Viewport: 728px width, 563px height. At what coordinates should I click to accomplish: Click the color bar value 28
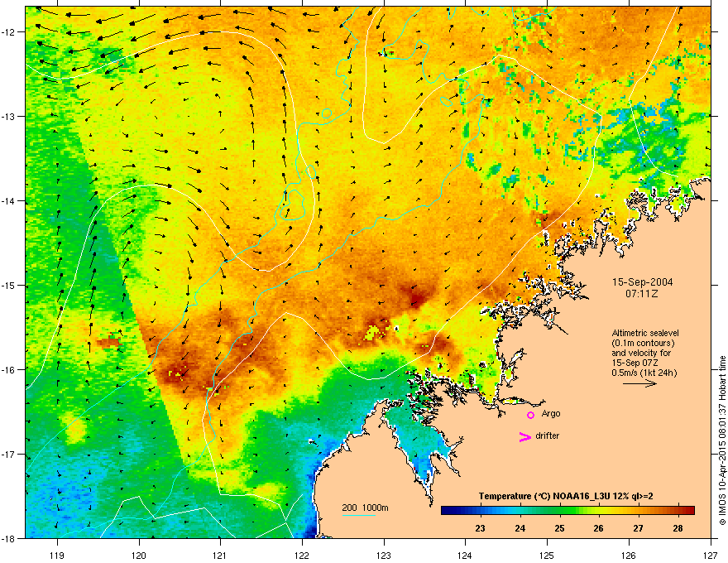[678, 528]
